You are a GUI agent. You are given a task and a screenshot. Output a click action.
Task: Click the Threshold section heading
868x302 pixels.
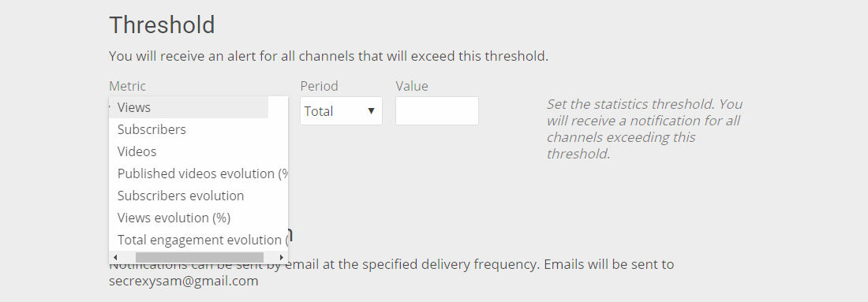click(x=162, y=25)
